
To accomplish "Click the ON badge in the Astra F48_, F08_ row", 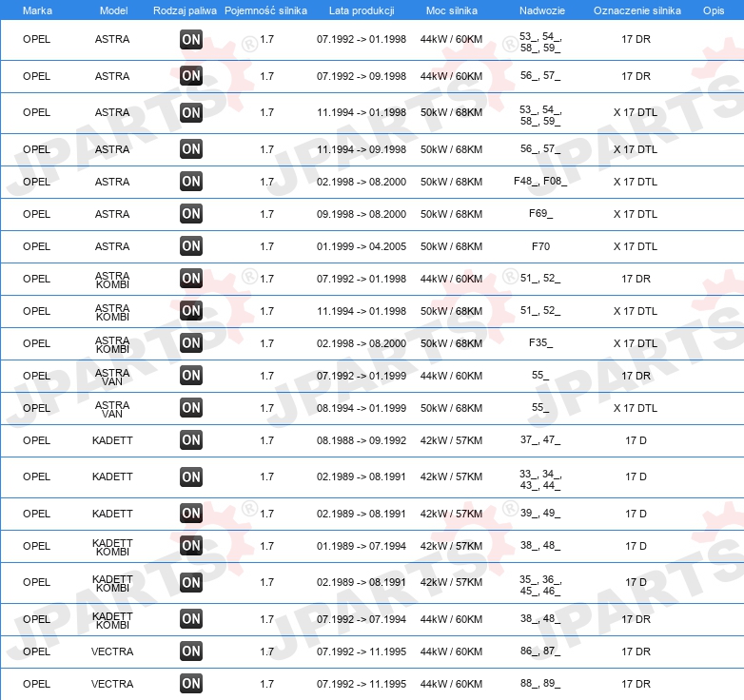I will (191, 182).
